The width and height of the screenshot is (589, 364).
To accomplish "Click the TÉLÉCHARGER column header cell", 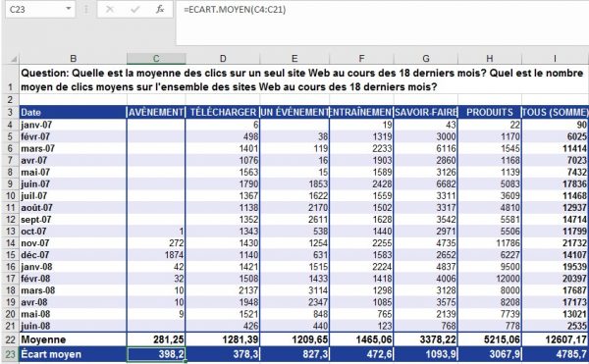I will [x=223, y=112].
